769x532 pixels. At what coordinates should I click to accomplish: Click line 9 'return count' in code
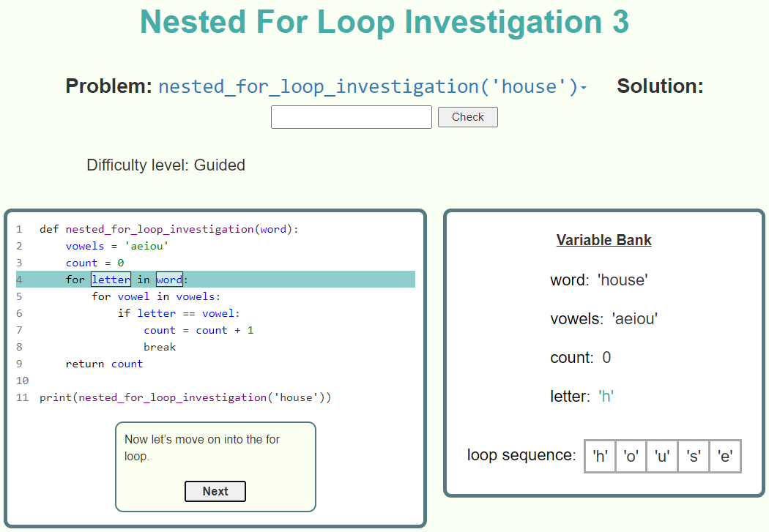(x=104, y=364)
